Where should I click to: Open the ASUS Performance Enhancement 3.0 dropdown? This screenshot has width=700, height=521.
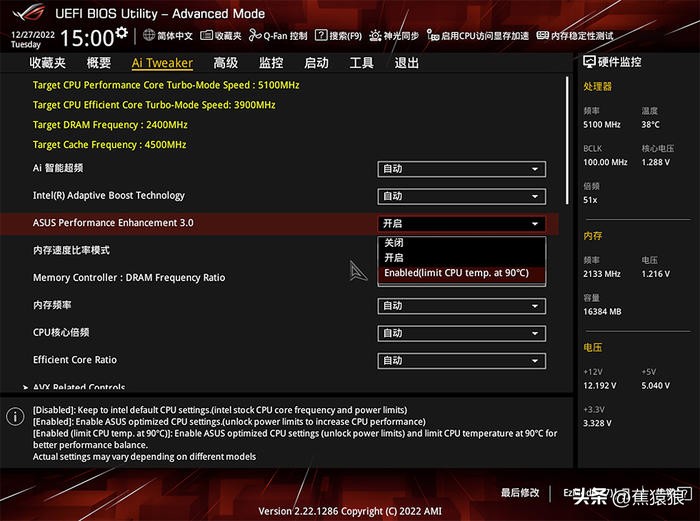(x=462, y=224)
